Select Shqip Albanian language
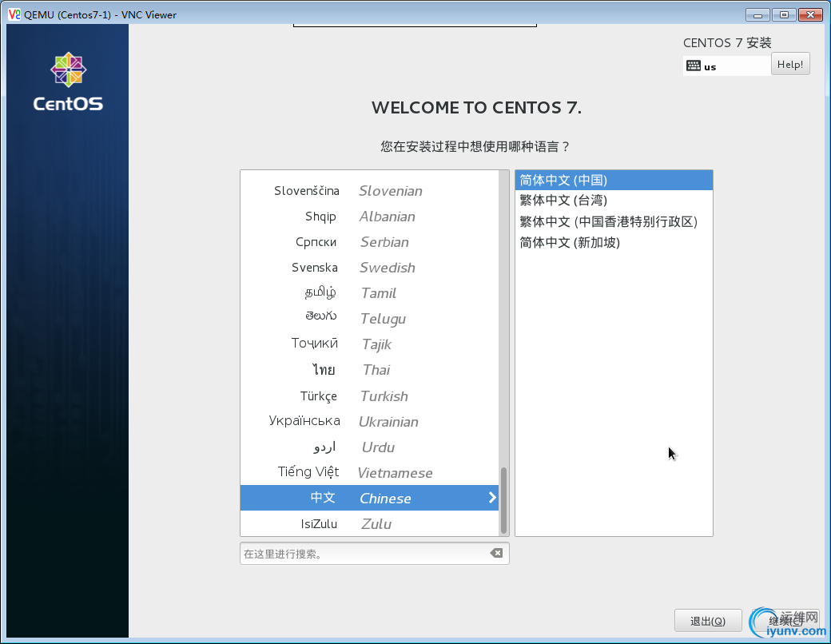Screen dimensions: 831x644 (x=369, y=217)
